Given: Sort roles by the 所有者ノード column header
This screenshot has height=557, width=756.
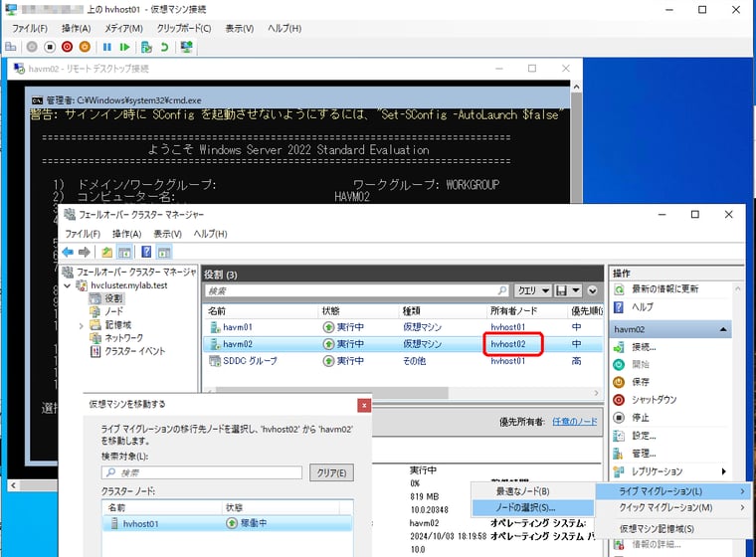Looking at the screenshot, I should (x=527, y=311).
